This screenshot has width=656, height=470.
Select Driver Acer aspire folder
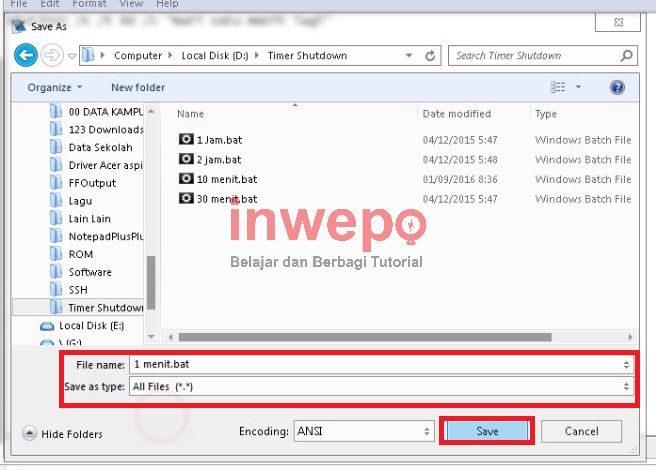click(96, 165)
